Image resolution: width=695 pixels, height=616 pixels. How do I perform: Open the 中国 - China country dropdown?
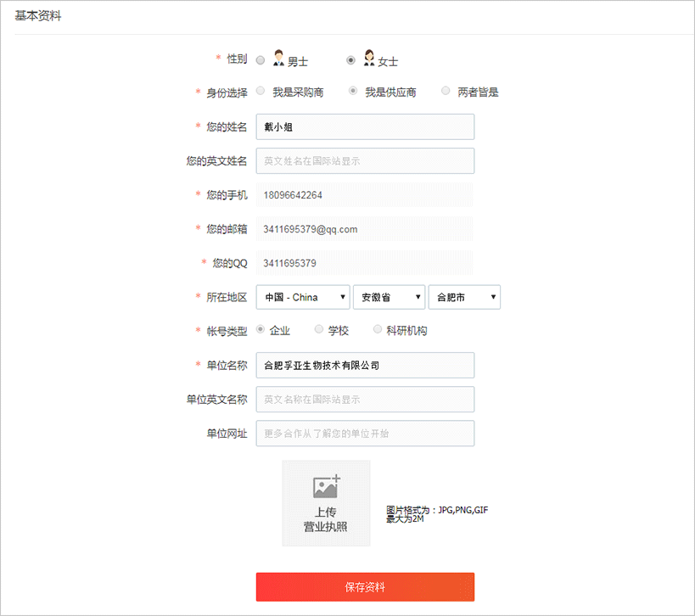[303, 297]
